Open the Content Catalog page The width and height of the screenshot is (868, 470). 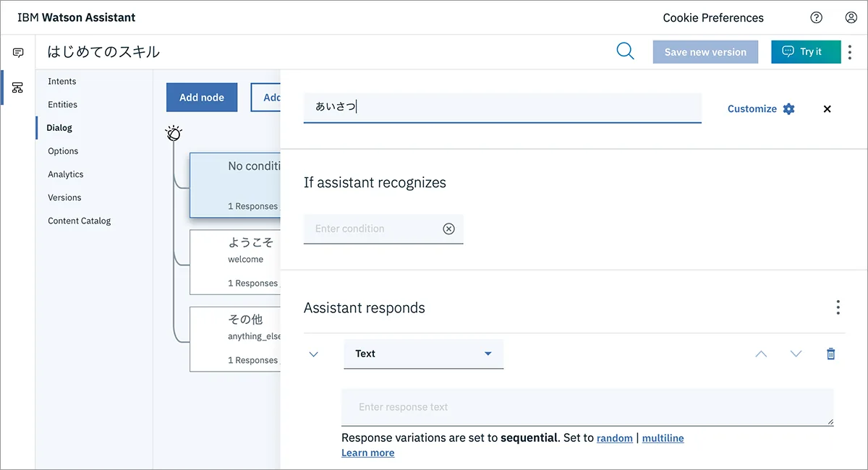pyautogui.click(x=80, y=221)
